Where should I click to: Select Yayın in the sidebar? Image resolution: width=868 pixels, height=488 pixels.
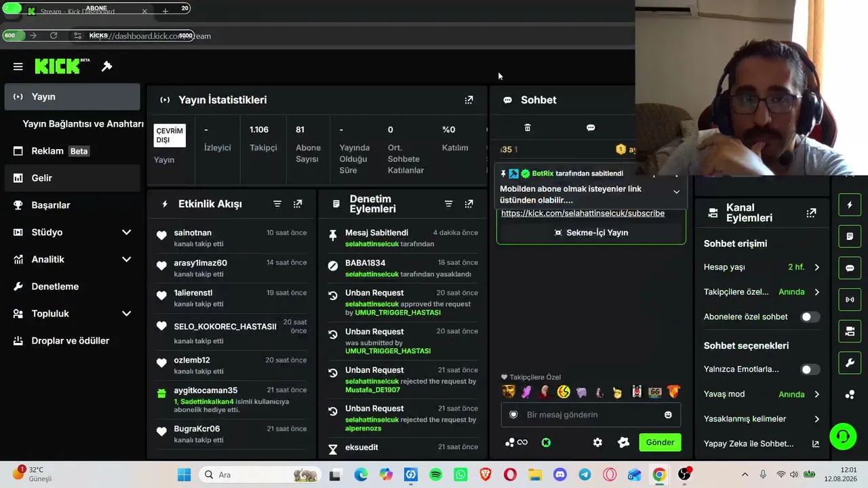[x=72, y=97]
